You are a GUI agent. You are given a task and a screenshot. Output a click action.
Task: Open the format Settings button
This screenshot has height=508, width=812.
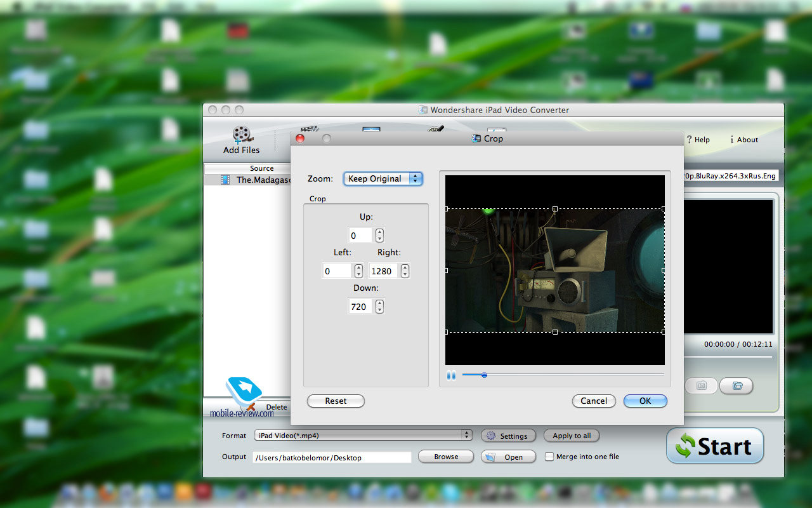point(508,436)
